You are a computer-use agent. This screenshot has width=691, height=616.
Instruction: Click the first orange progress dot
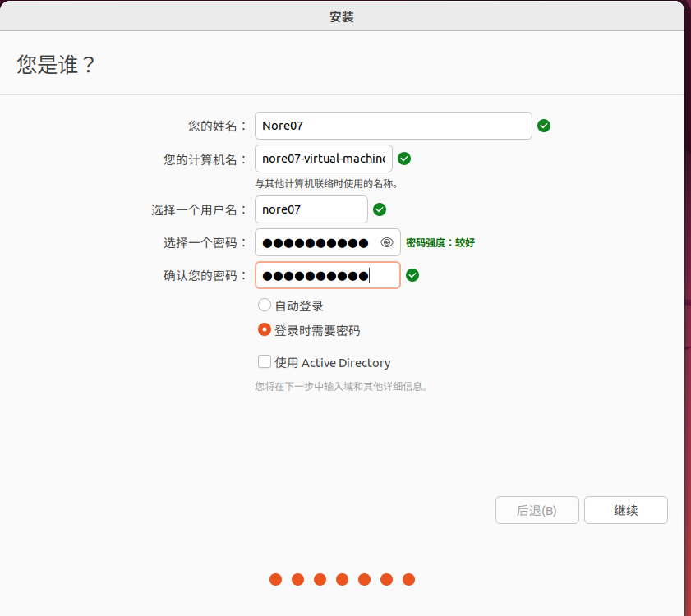(276, 580)
